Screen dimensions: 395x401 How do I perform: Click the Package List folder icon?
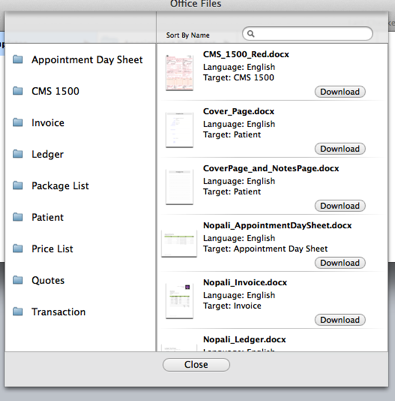coord(18,186)
